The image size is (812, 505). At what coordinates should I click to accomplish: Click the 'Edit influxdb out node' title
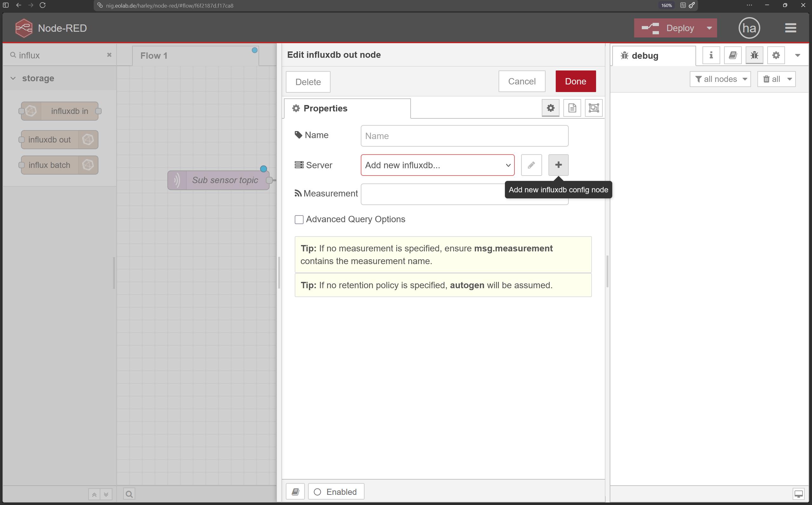coord(334,55)
